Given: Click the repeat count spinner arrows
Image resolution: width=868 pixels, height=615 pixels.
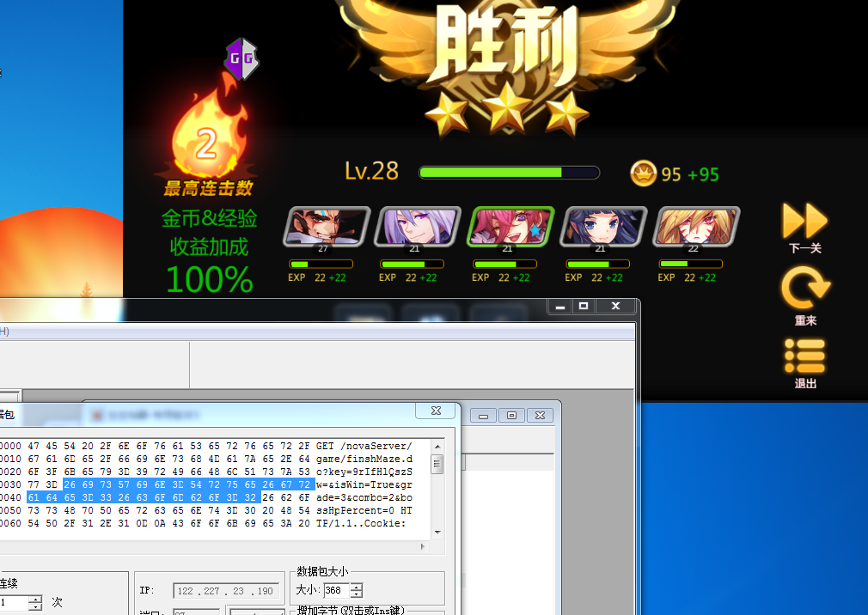Looking at the screenshot, I should (35, 602).
